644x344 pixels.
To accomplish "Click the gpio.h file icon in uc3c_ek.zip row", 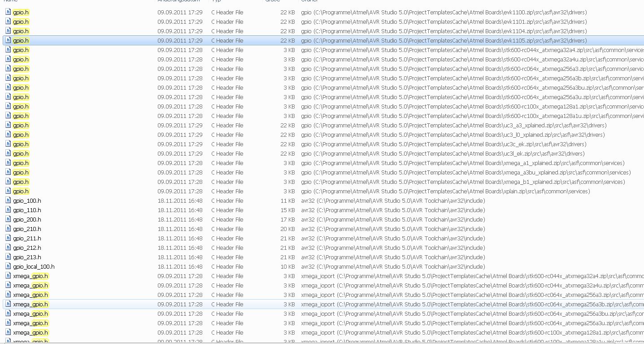I will coord(8,144).
